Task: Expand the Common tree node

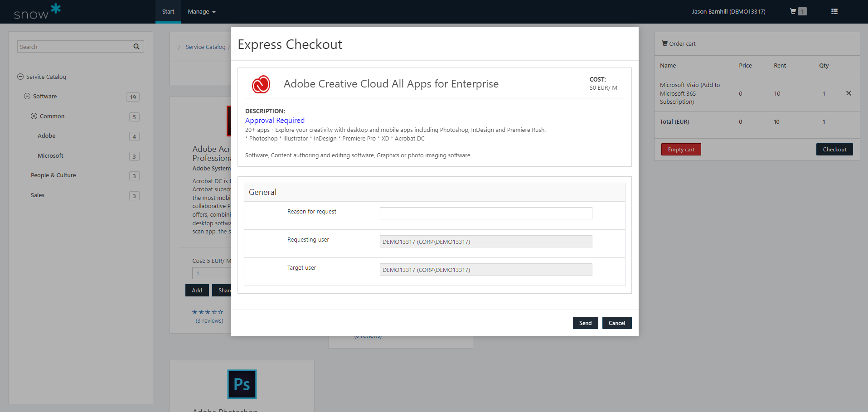Action: [34, 116]
